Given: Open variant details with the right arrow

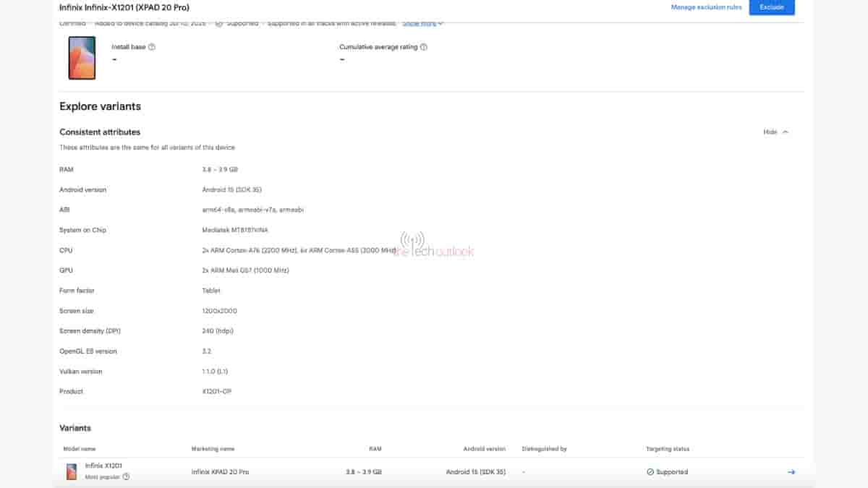Looking at the screenshot, I should click(791, 472).
